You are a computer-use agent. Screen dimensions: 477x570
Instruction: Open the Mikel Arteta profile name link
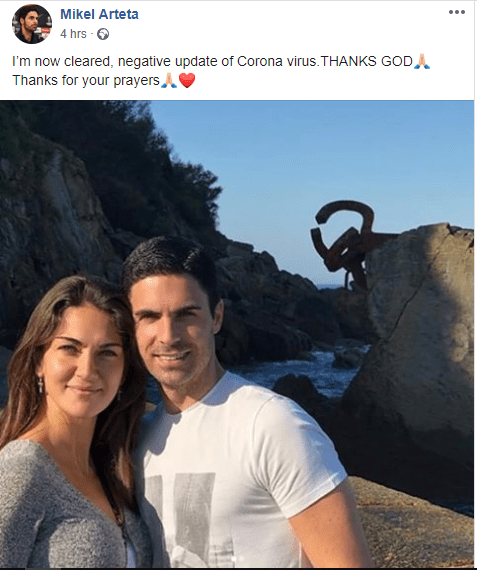(x=99, y=14)
